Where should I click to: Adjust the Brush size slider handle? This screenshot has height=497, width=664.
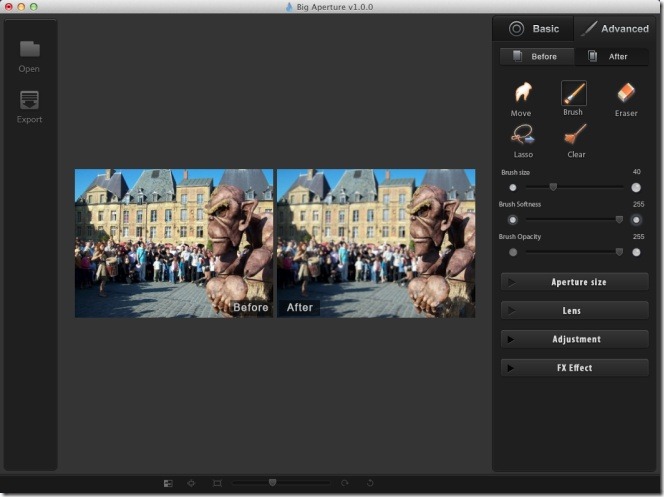(x=553, y=187)
